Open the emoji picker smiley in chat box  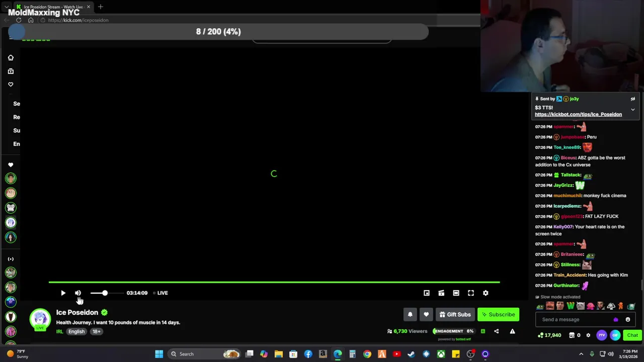tap(628, 319)
